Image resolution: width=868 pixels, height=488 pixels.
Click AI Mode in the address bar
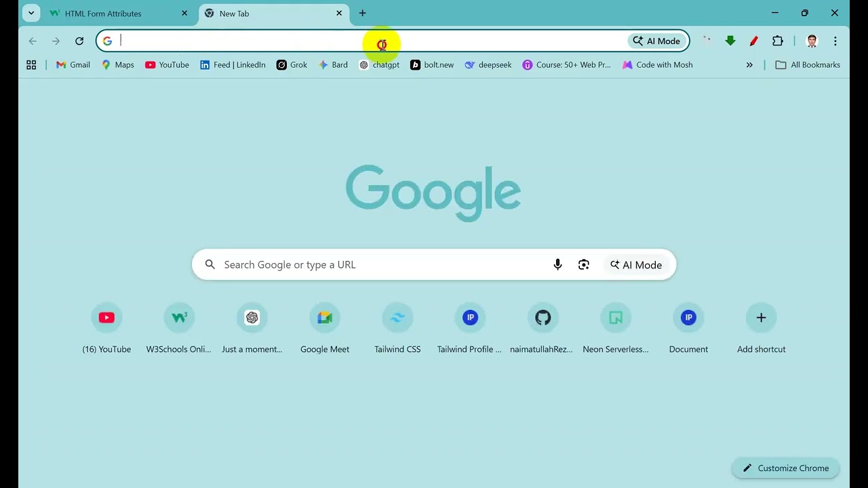pos(656,41)
